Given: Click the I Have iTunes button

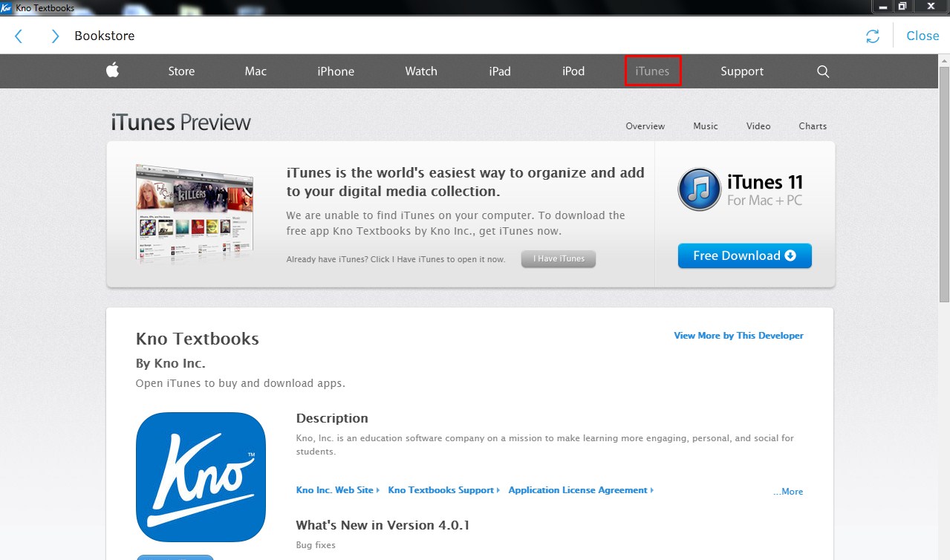Looking at the screenshot, I should (x=559, y=258).
